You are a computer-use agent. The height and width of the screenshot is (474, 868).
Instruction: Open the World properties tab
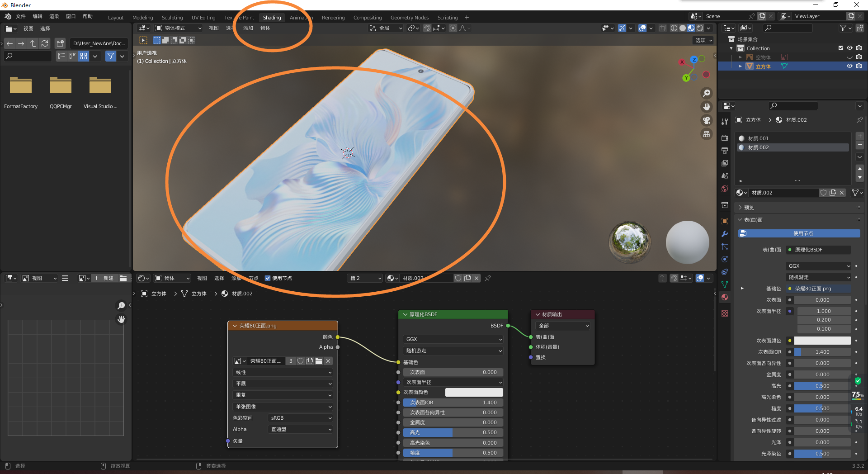(x=725, y=189)
